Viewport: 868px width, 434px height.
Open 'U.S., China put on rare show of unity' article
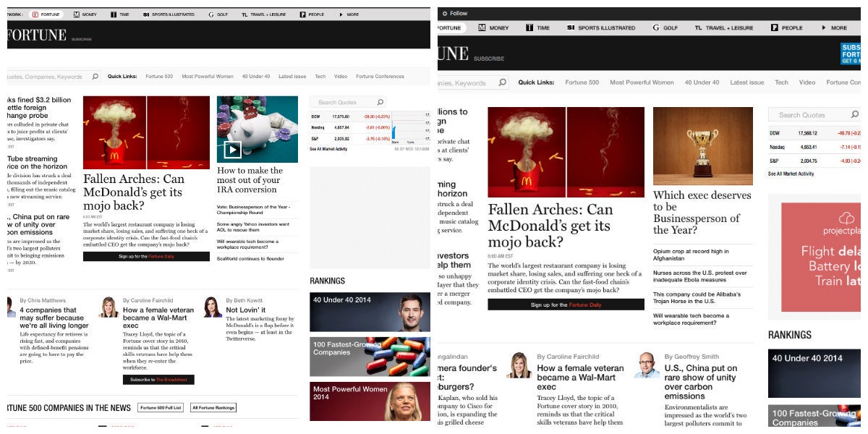coord(701,382)
